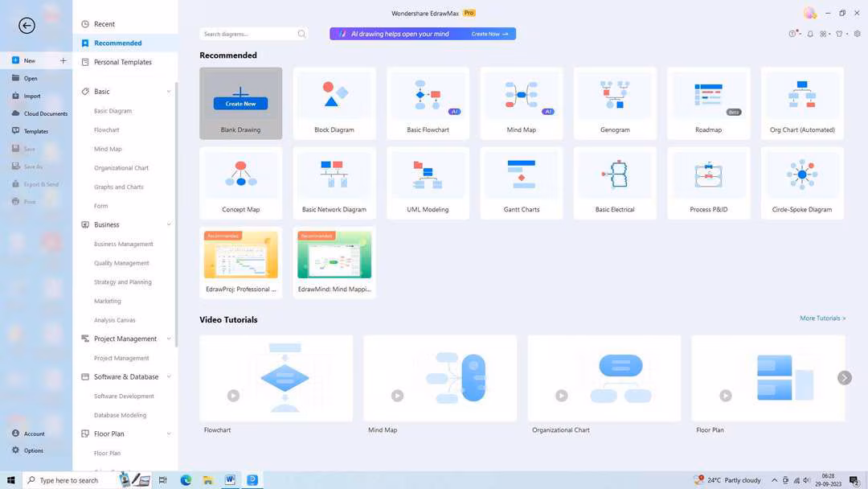Screen dimensions: 868x489
Task: Open Microsoft Edge from the taskbar
Action: tap(186, 480)
